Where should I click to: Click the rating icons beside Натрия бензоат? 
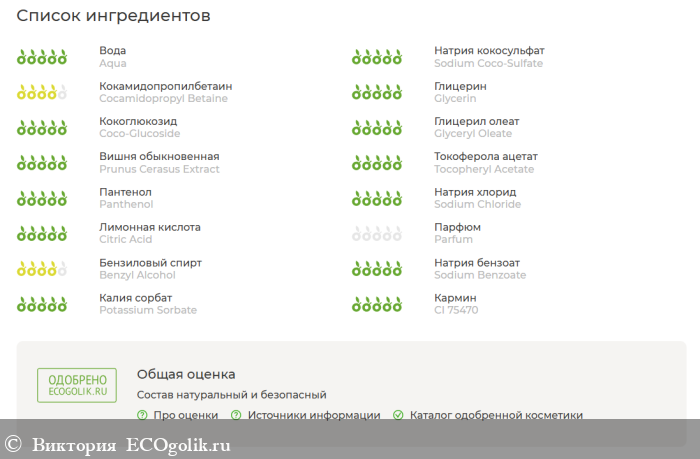[377, 269]
